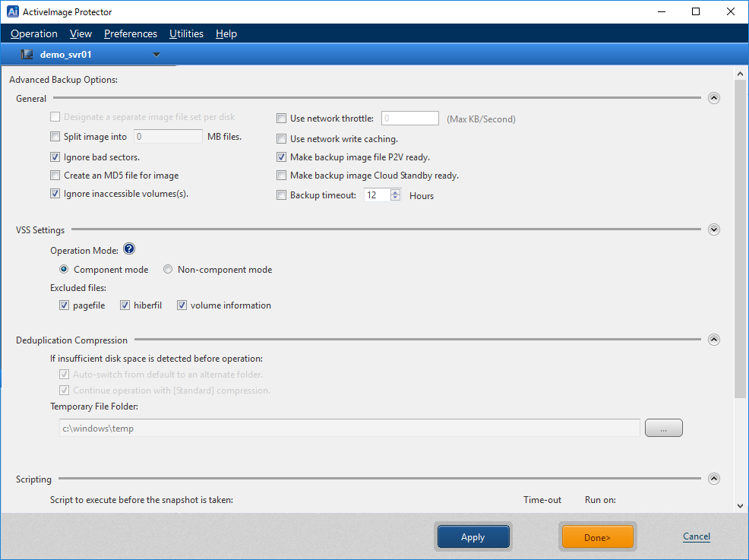Click the demo_svr01 server computer icon

tap(27, 55)
